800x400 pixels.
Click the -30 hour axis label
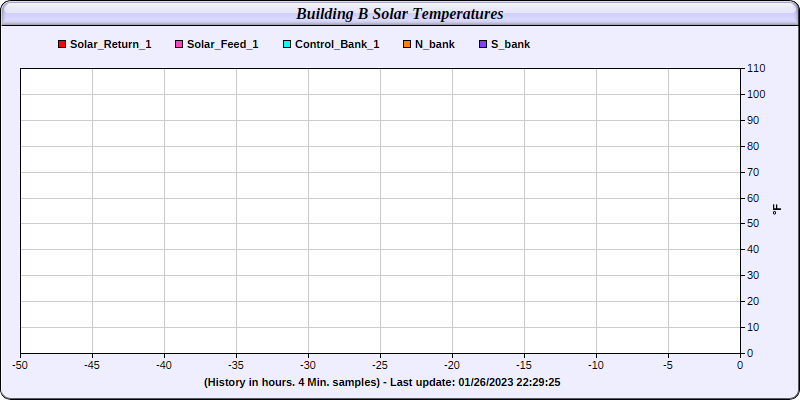(x=308, y=365)
